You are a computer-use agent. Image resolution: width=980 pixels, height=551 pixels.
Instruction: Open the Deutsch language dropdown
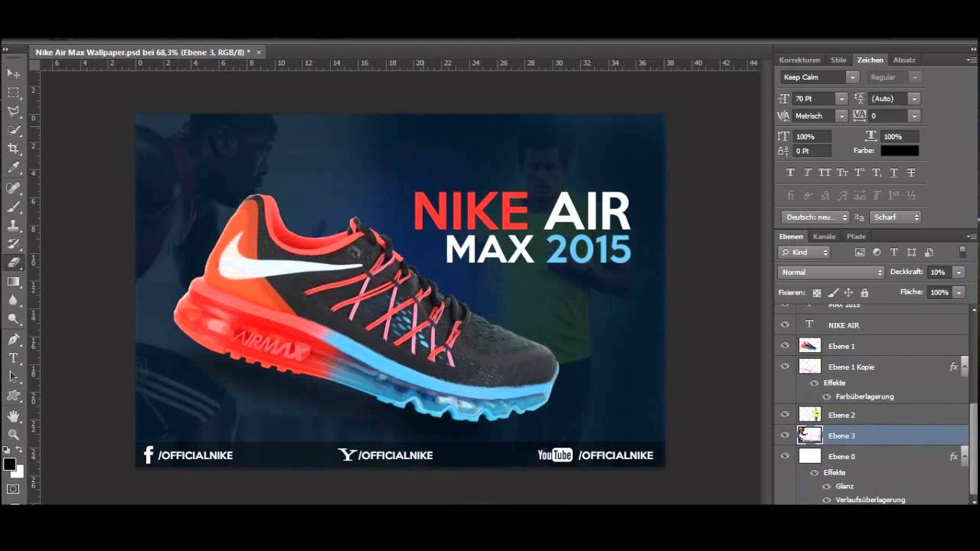tap(815, 217)
